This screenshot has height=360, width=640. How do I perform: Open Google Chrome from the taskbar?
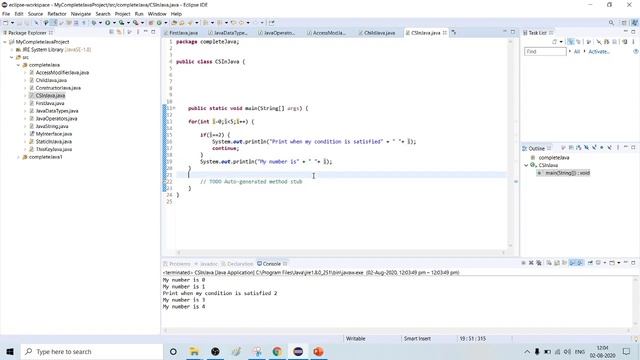click(x=277, y=351)
